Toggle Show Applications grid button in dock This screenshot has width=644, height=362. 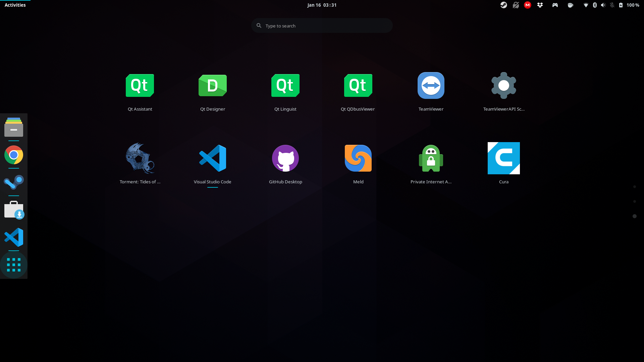pyautogui.click(x=14, y=265)
